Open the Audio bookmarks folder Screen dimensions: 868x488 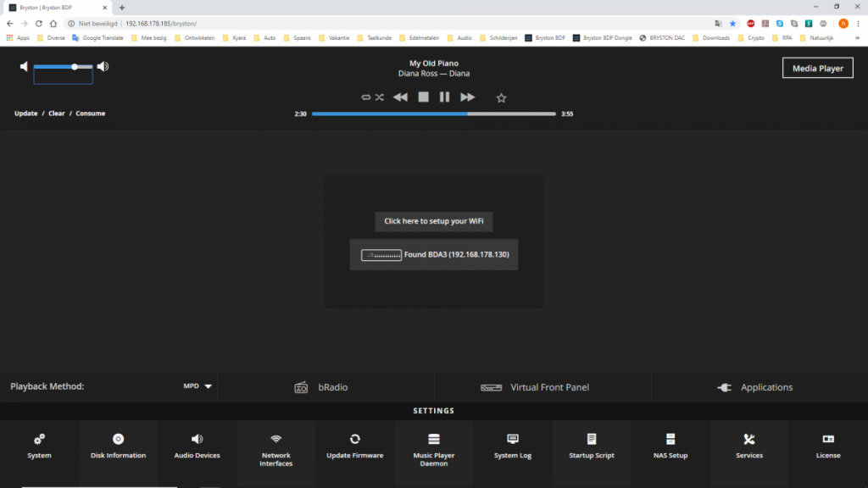tap(459, 38)
